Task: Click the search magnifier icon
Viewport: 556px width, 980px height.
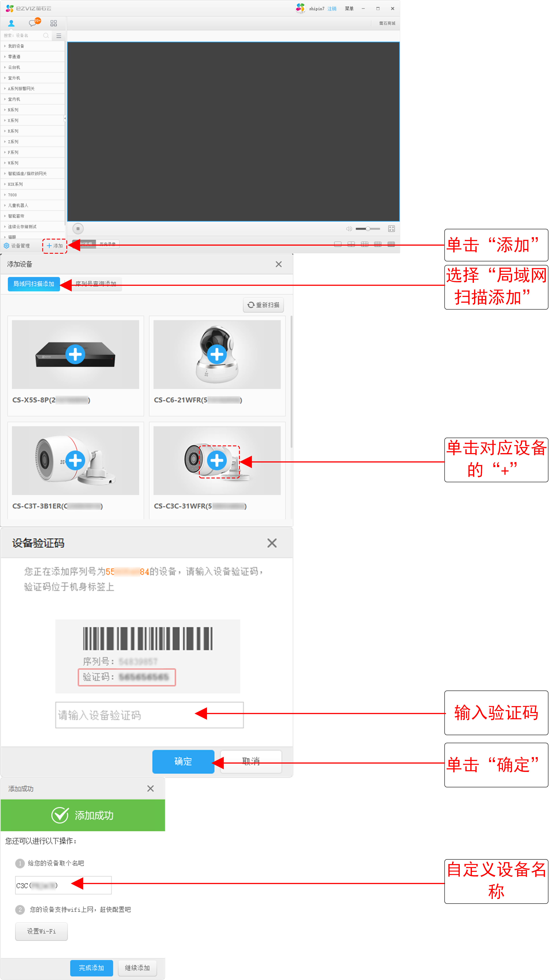Action: [x=46, y=36]
